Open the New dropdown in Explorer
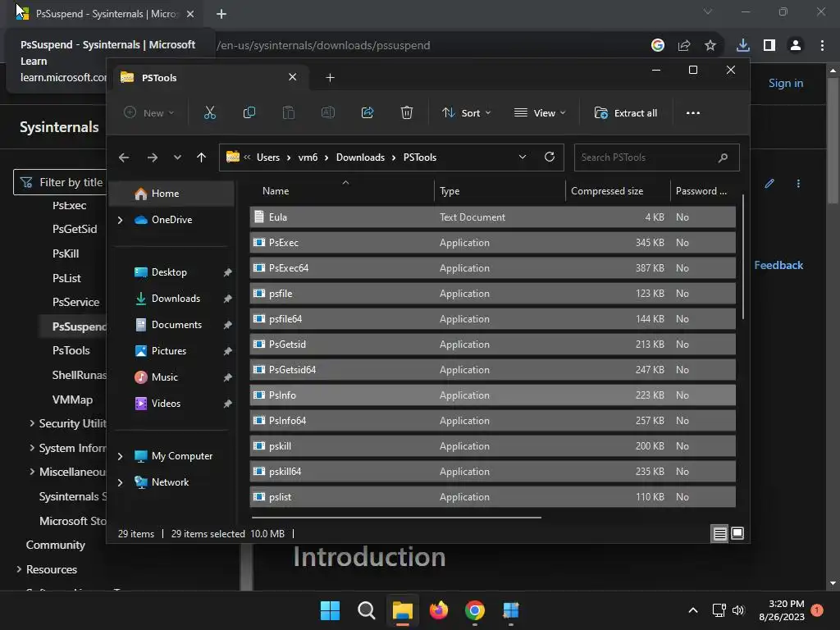840x630 pixels. [x=149, y=113]
